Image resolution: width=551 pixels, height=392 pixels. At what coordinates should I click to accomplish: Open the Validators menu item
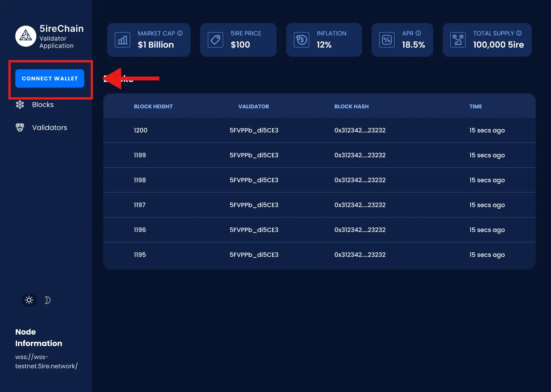(50, 127)
